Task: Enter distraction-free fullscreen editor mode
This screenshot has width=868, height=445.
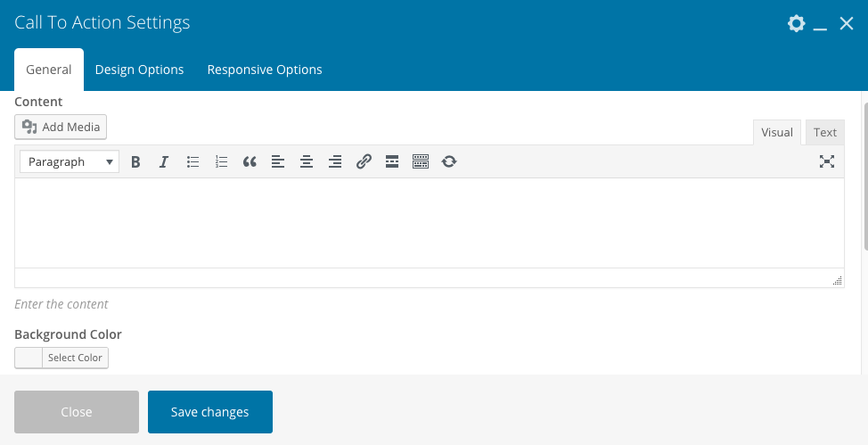Action: tap(827, 161)
